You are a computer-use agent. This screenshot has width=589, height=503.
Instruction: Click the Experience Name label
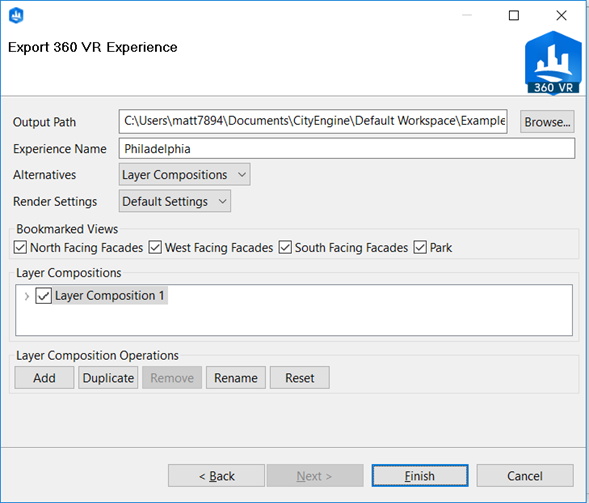coord(60,149)
